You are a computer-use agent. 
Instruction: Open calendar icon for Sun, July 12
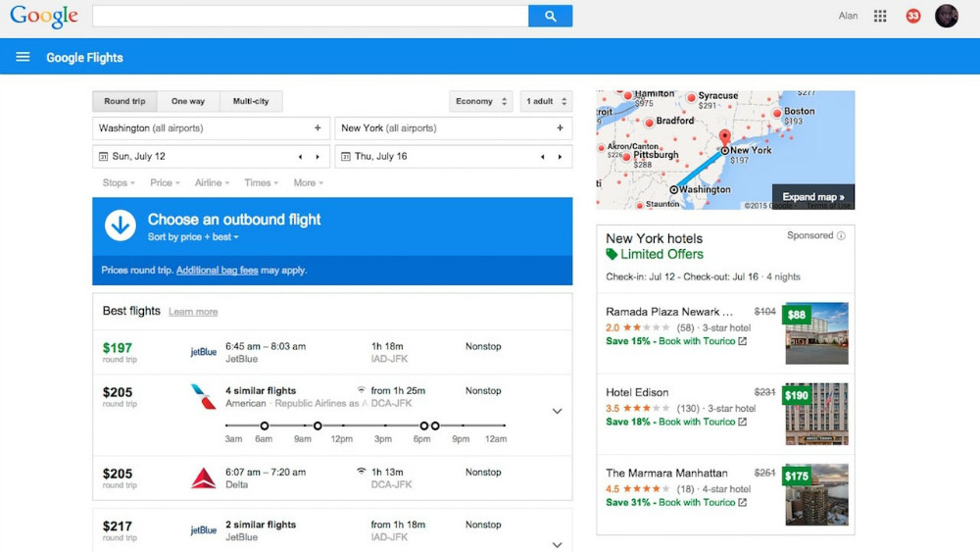(x=104, y=156)
